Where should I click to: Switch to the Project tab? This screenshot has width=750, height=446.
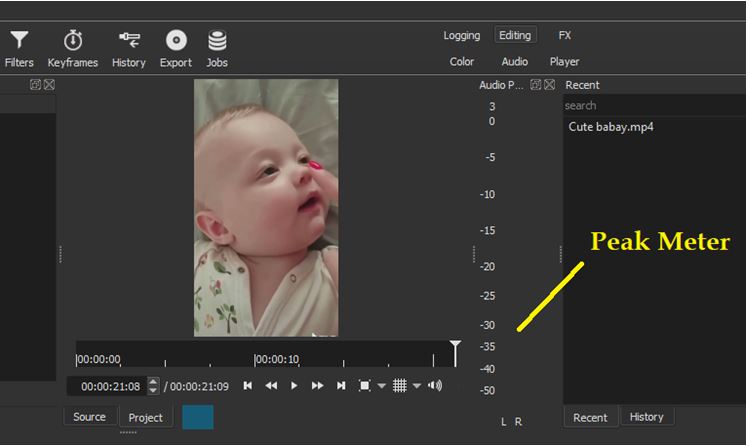point(145,418)
